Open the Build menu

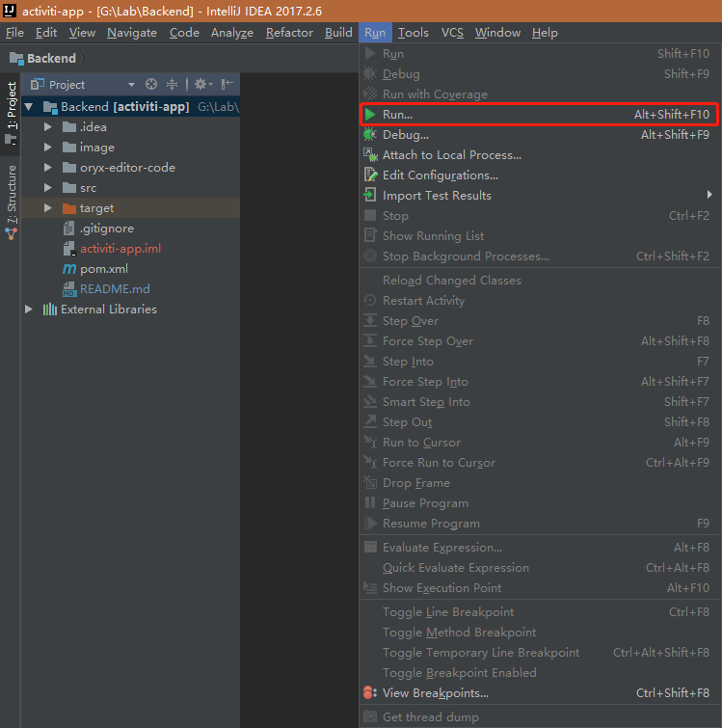[338, 33]
